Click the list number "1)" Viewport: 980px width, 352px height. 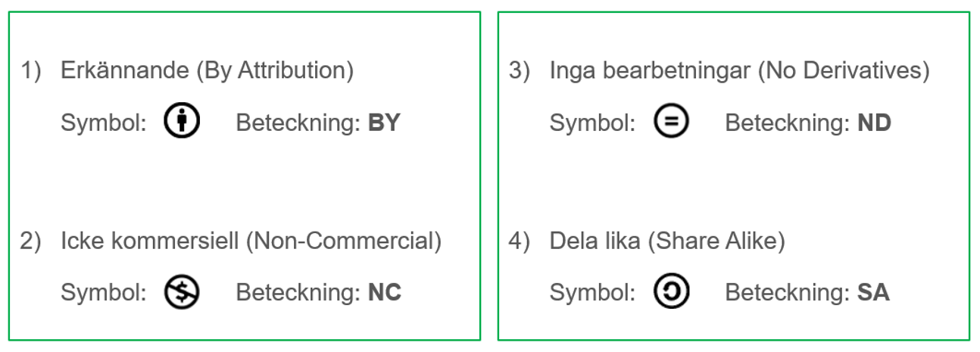(31, 71)
